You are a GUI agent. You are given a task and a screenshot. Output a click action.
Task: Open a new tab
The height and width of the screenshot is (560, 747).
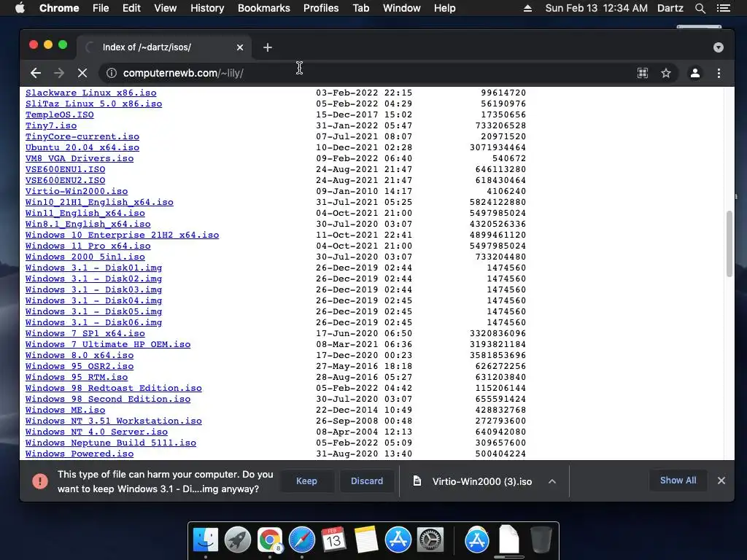(x=268, y=47)
